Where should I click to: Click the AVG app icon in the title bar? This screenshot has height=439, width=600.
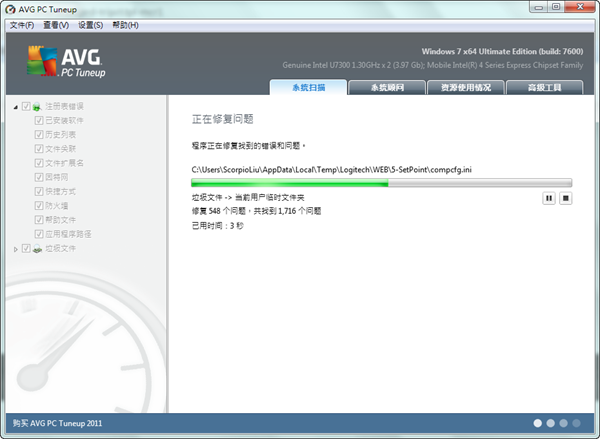[10, 9]
